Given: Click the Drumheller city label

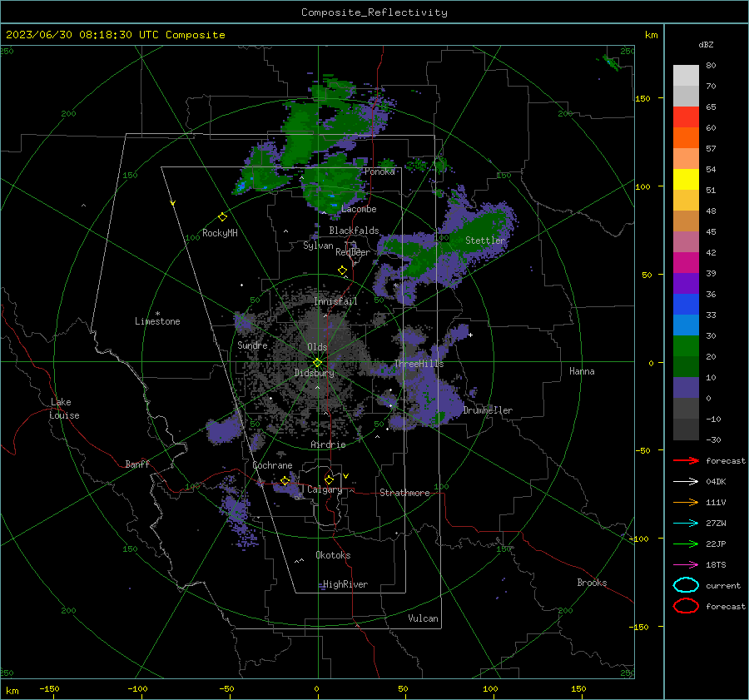Looking at the screenshot, I should coord(488,410).
